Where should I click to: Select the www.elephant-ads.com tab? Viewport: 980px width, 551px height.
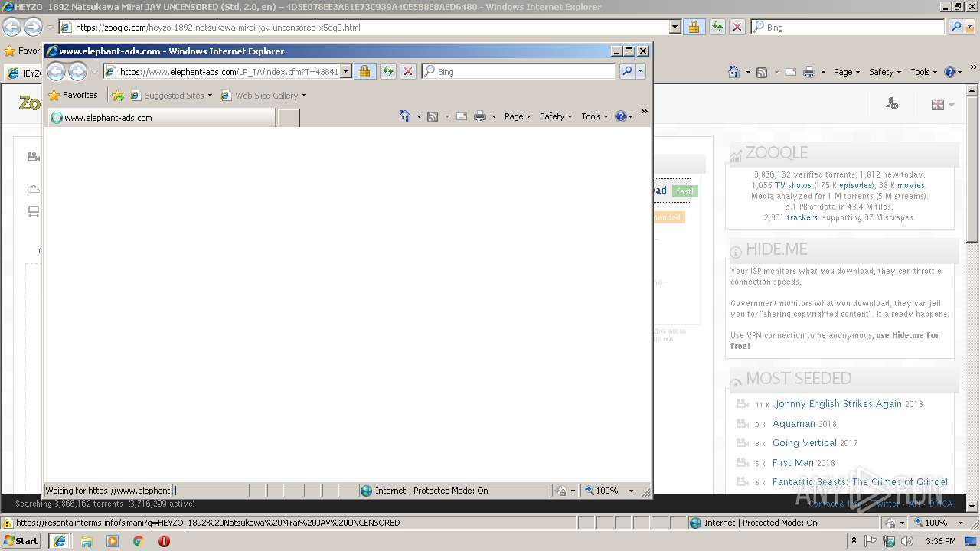click(162, 118)
